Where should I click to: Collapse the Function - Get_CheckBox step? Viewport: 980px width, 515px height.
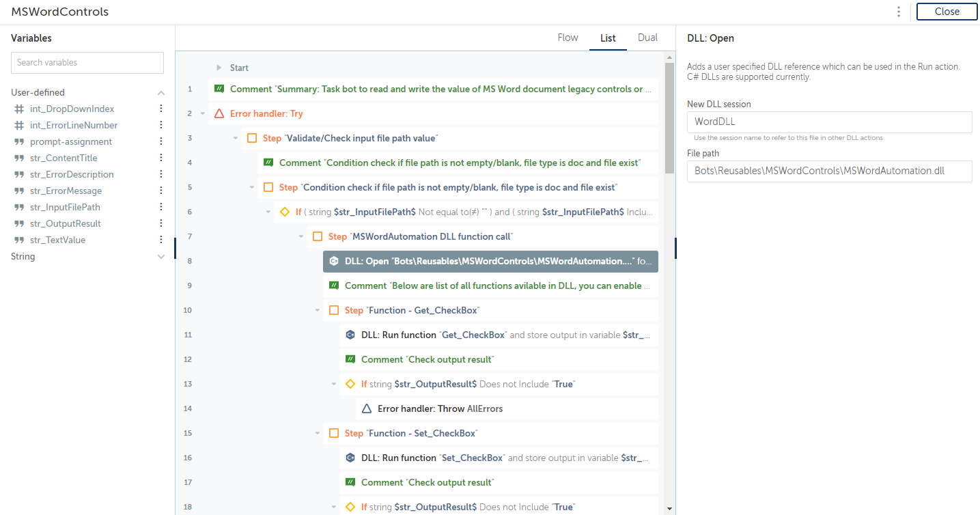click(x=318, y=310)
